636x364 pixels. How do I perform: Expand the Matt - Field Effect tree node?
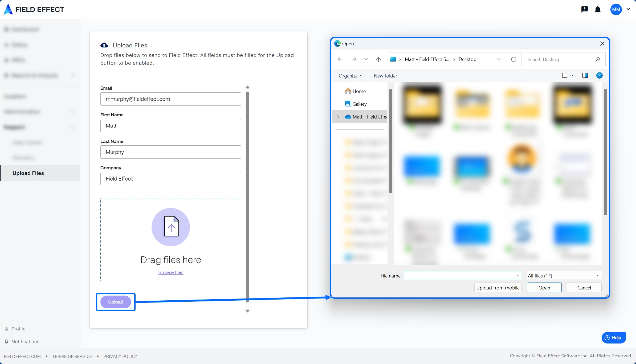point(338,117)
